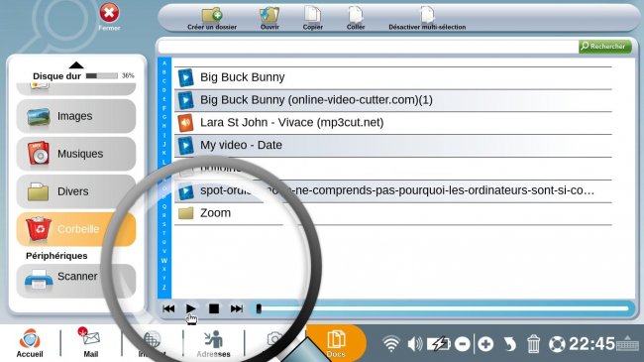The height and width of the screenshot is (362, 644).
Task: Click the playback position slider handle
Action: (259, 308)
